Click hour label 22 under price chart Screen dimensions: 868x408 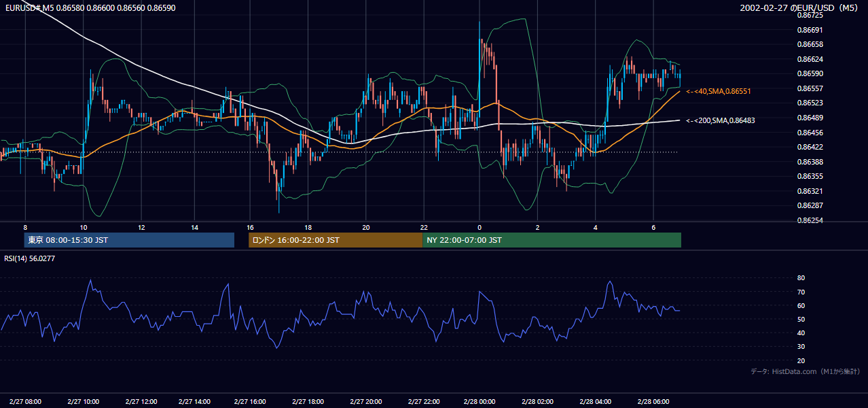pyautogui.click(x=424, y=227)
